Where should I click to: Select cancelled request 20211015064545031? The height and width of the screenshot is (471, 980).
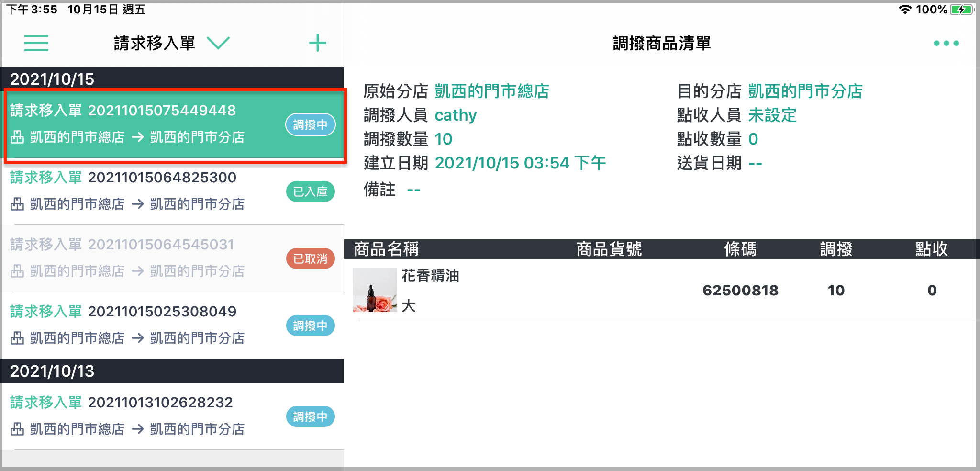coord(172,258)
